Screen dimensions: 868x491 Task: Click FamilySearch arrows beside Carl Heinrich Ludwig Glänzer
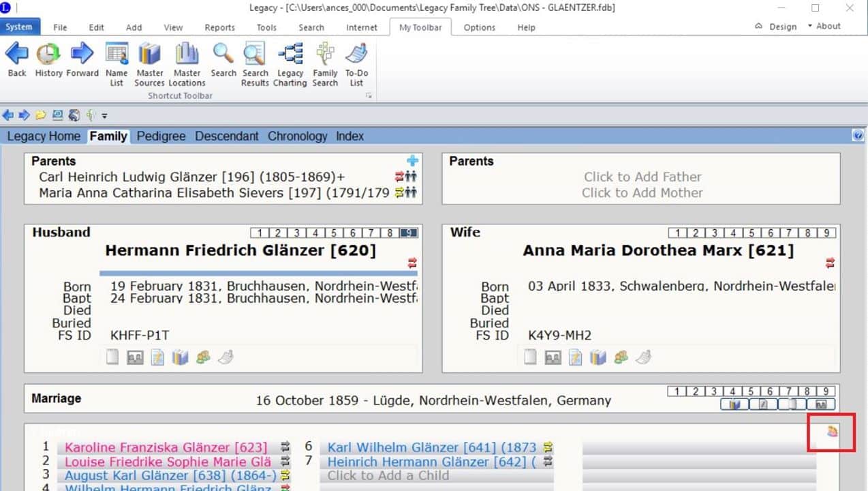pos(399,177)
